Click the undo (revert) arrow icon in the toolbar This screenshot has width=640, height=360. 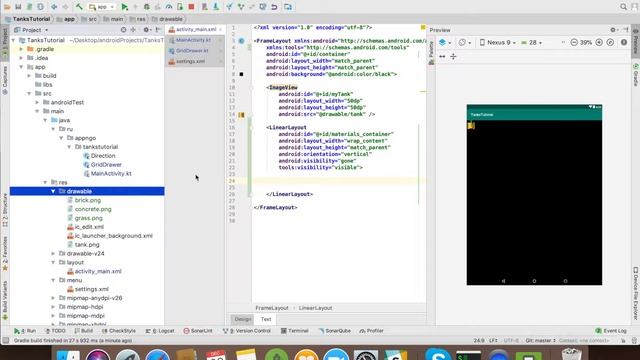coord(274,7)
